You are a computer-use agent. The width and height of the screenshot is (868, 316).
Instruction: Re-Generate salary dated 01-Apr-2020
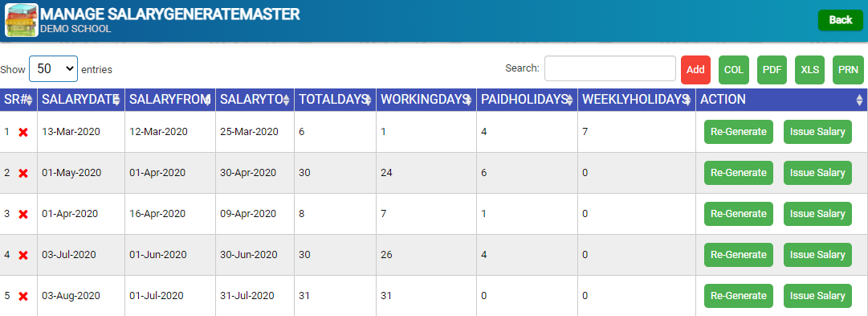[x=739, y=214]
